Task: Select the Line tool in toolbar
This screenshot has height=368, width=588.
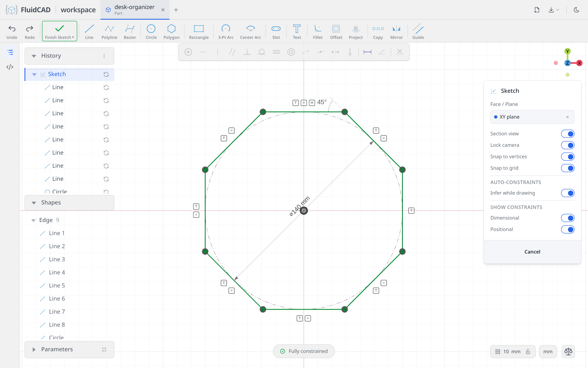Action: coord(89,32)
